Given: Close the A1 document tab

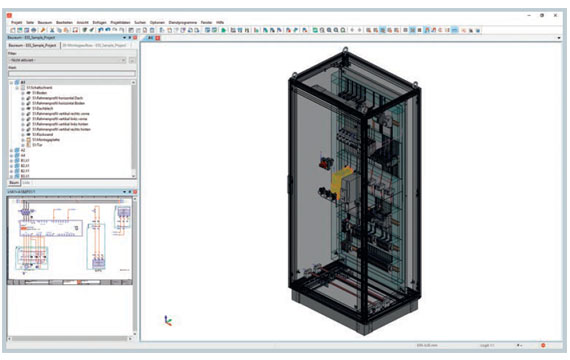Looking at the screenshot, I should 158,38.
